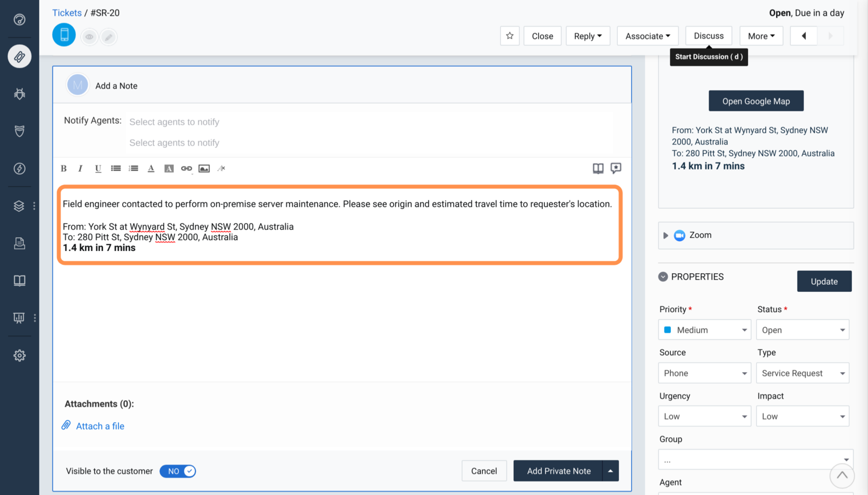This screenshot has width=868, height=495.
Task: Toggle 'Visible to the customer' to Yes
Action: [x=177, y=471]
